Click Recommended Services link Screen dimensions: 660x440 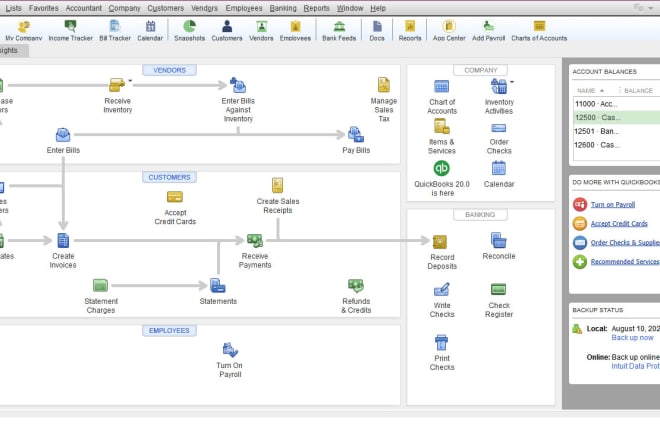(625, 261)
